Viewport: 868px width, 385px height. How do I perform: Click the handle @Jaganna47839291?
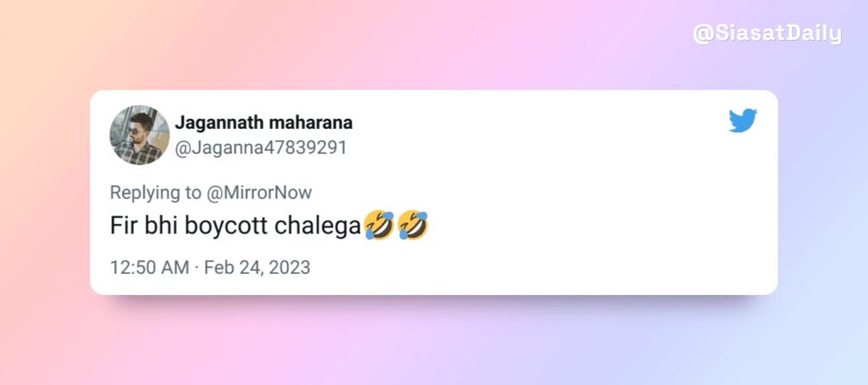tap(261, 148)
